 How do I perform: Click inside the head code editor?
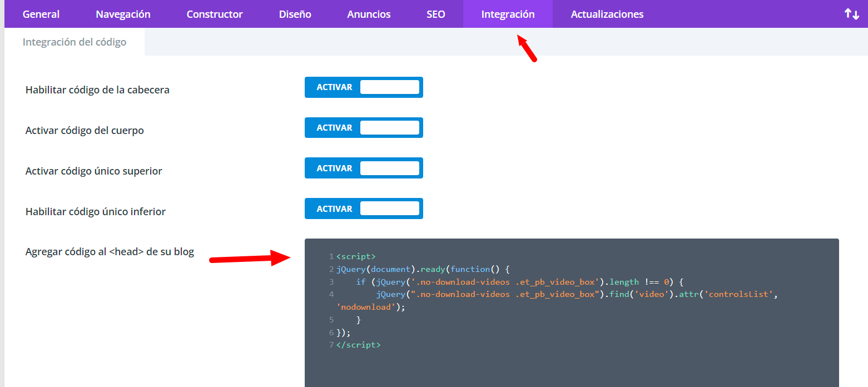[572, 313]
